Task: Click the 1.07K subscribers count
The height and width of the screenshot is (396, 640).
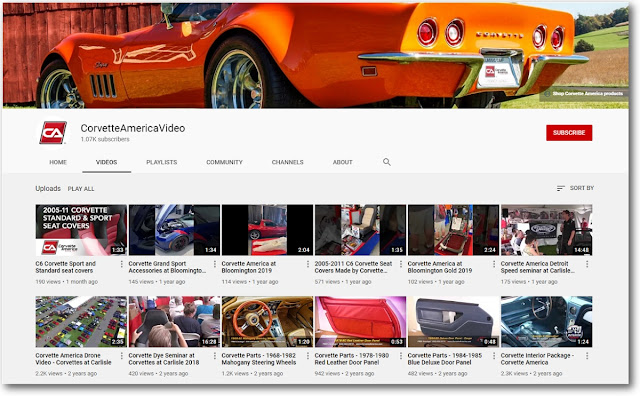Action: (x=105, y=139)
